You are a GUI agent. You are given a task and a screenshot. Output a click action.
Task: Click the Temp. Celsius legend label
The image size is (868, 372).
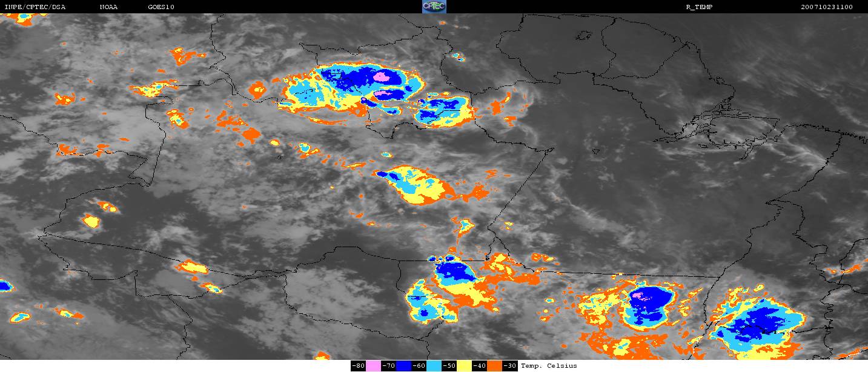[x=549, y=366]
